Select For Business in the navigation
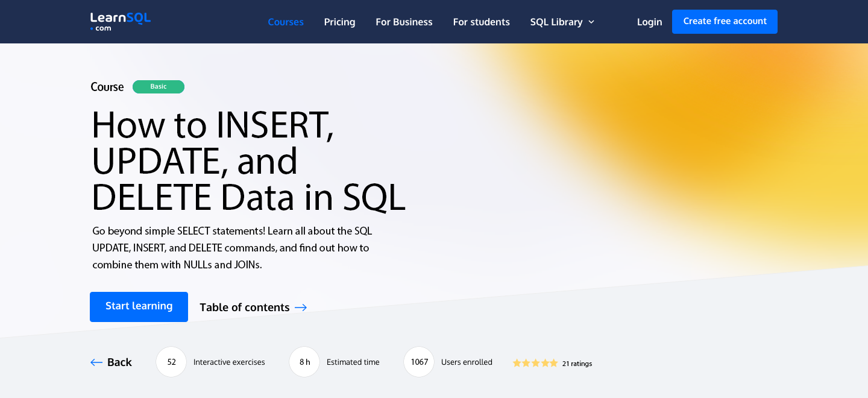The width and height of the screenshot is (868, 398). pyautogui.click(x=404, y=22)
